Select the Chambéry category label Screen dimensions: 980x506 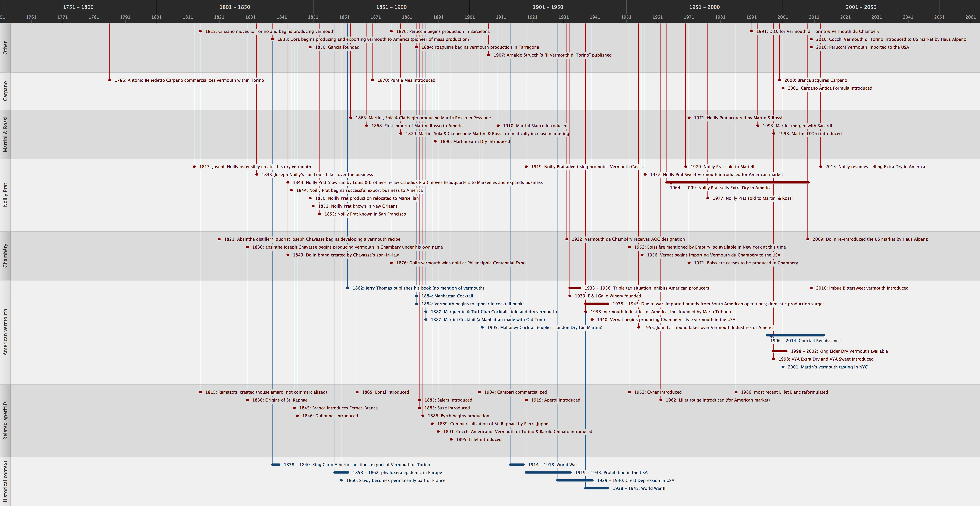tap(5, 256)
